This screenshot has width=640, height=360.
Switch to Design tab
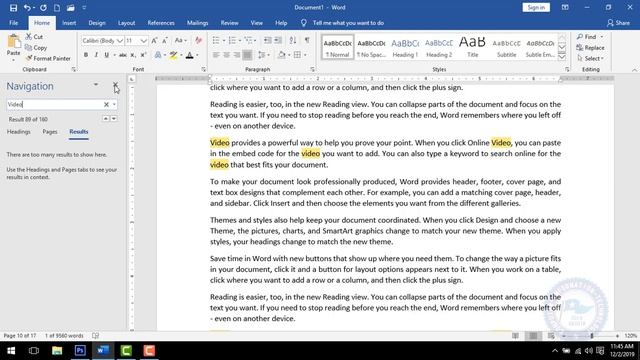97,23
